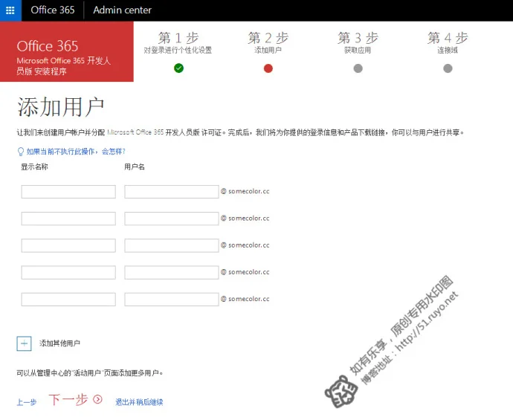Go back with 上一步 link
Image resolution: width=513 pixels, height=420 pixels.
click(x=27, y=402)
